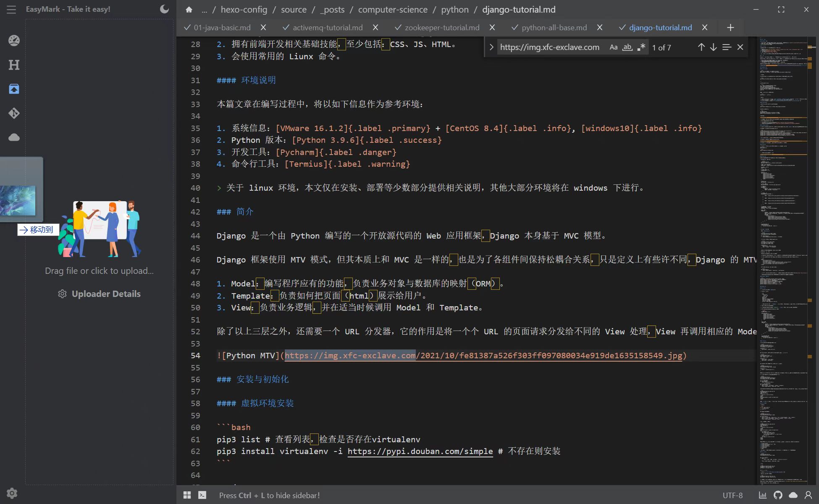
Task: Click the UTF-8 encoding indicator
Action: coord(732,496)
